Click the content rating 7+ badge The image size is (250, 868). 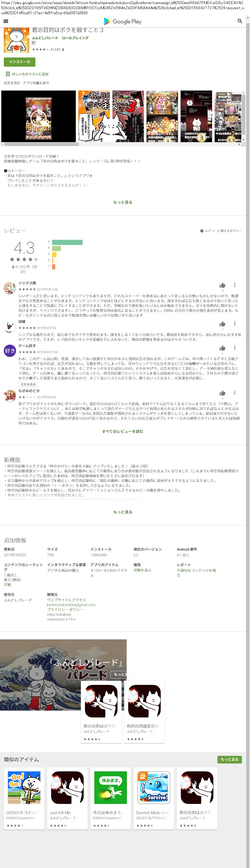[33, 43]
